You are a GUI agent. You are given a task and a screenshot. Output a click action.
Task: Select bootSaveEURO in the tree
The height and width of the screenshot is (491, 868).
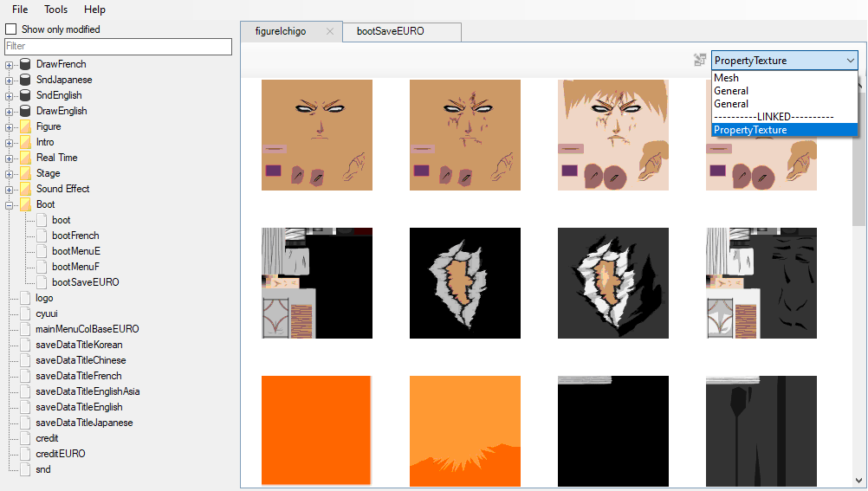[85, 282]
